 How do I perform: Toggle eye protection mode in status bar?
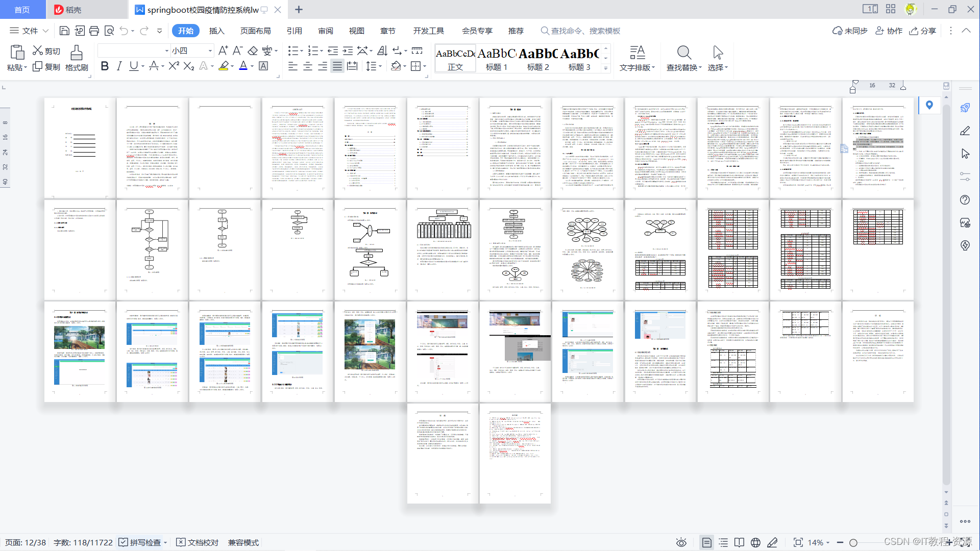681,542
